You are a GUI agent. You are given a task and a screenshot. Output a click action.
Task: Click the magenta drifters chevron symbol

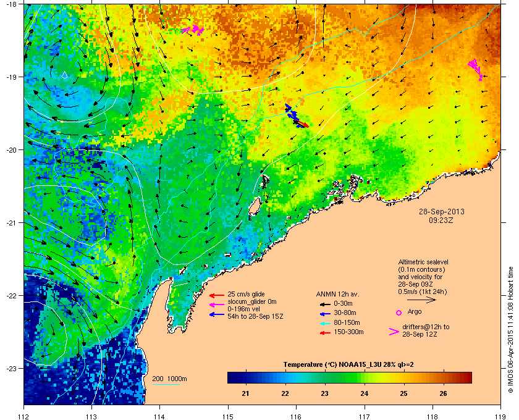(x=394, y=332)
